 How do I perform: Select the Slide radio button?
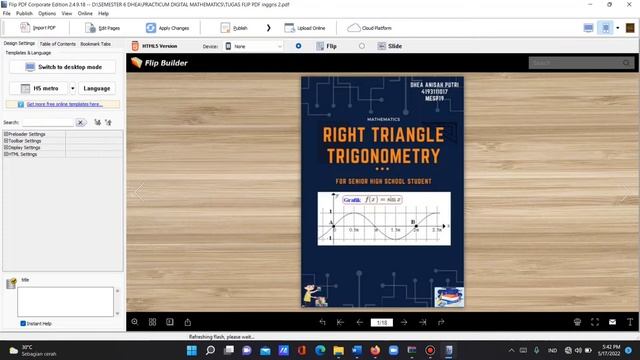point(362,46)
